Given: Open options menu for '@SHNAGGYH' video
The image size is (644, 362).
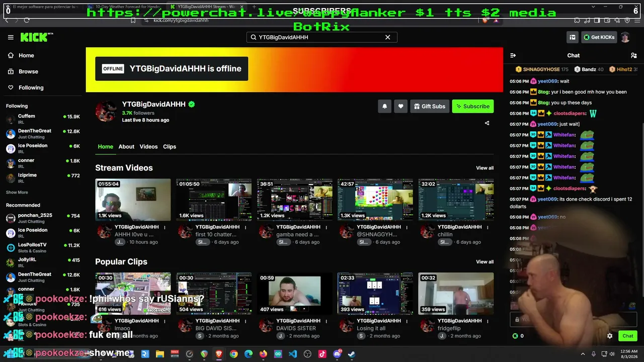Looking at the screenshot, I should [x=407, y=227].
